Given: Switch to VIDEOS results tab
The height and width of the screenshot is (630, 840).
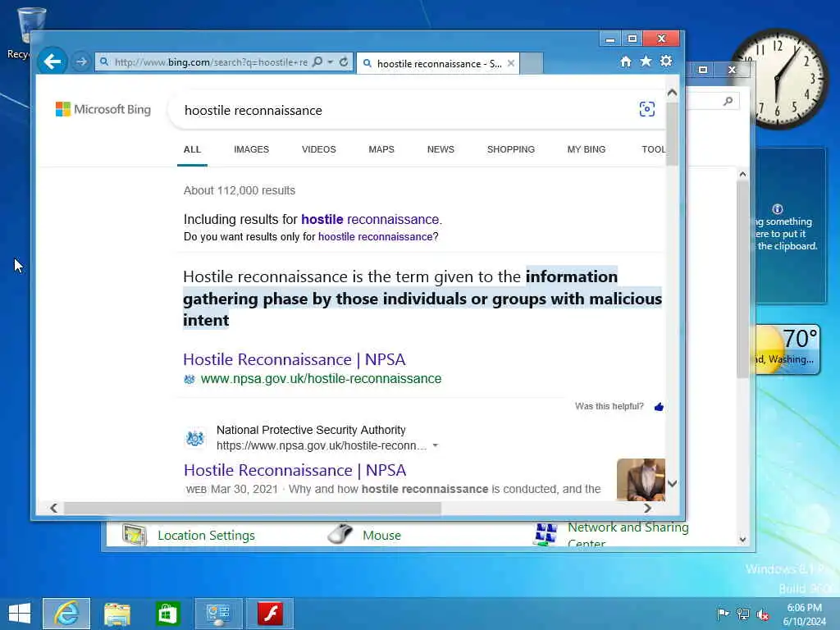Looking at the screenshot, I should tap(319, 149).
